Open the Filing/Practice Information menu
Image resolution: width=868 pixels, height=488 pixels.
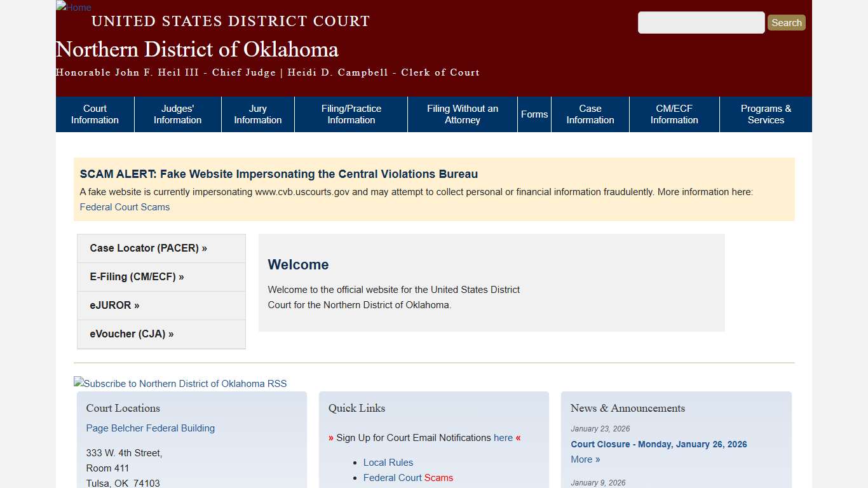[x=351, y=114]
